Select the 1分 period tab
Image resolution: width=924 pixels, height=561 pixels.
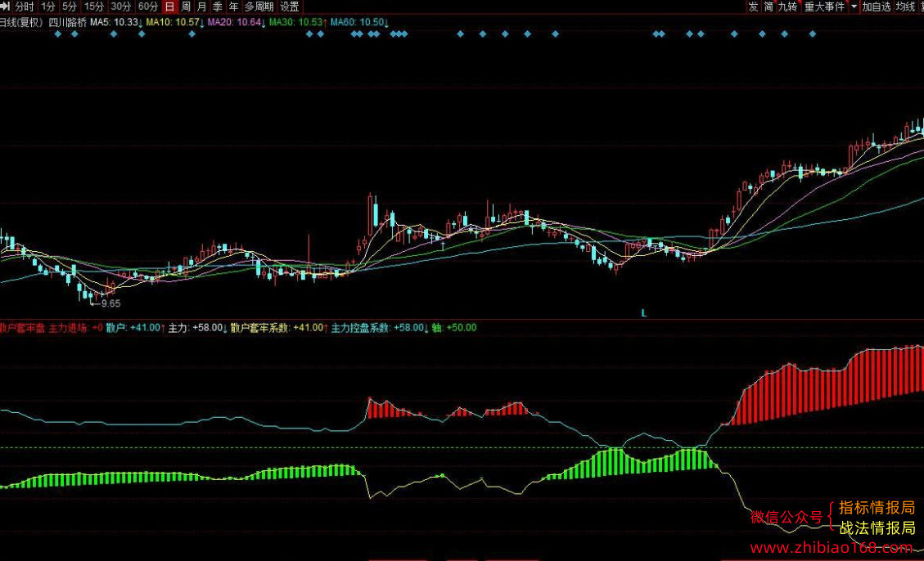pos(48,7)
